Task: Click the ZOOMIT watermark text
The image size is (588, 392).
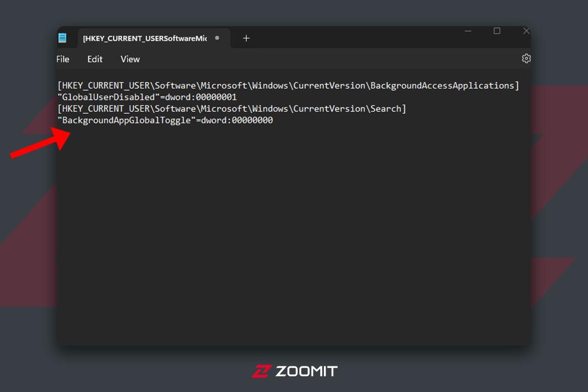Action: point(307,371)
